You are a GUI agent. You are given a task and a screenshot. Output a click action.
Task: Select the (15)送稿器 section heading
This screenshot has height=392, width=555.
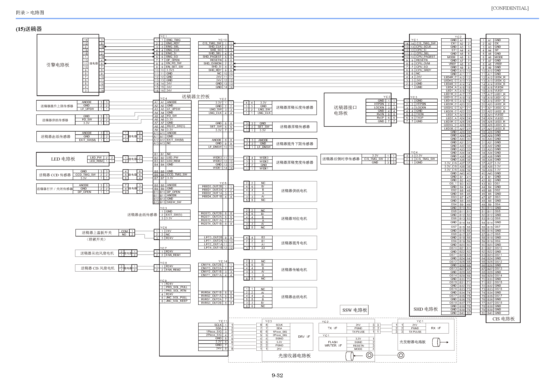point(29,29)
